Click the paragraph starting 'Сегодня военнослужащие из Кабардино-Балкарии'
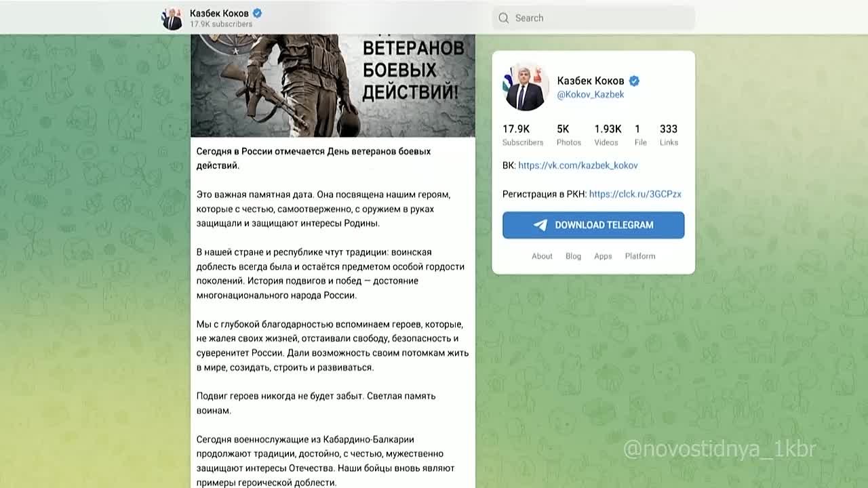Screen dimensions: 868x488 coord(325,461)
